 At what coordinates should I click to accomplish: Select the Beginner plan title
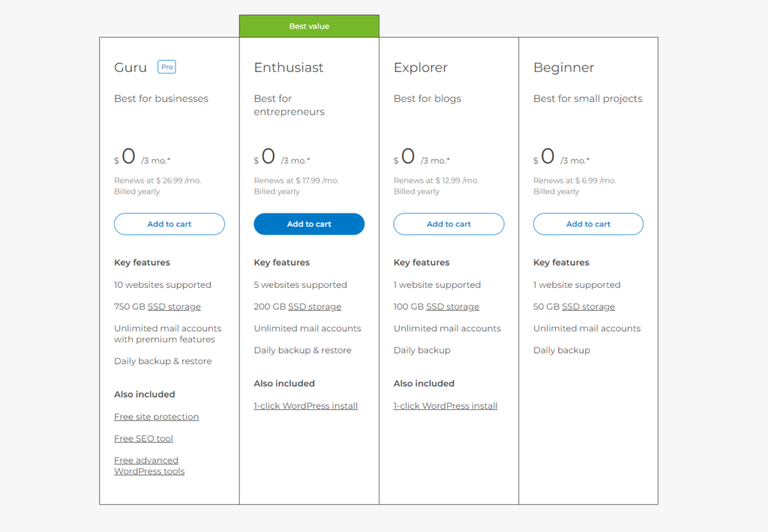click(x=564, y=67)
